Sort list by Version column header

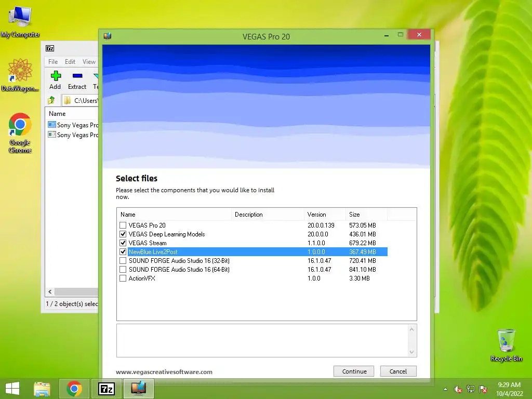coord(325,215)
